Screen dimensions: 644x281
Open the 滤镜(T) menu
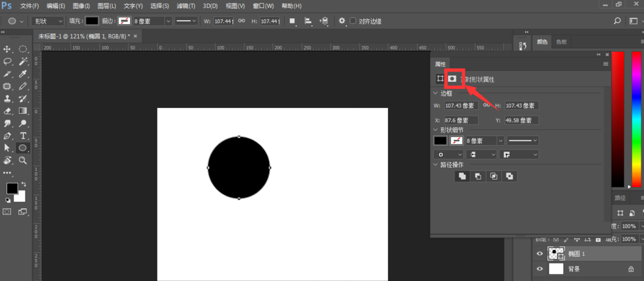point(187,6)
